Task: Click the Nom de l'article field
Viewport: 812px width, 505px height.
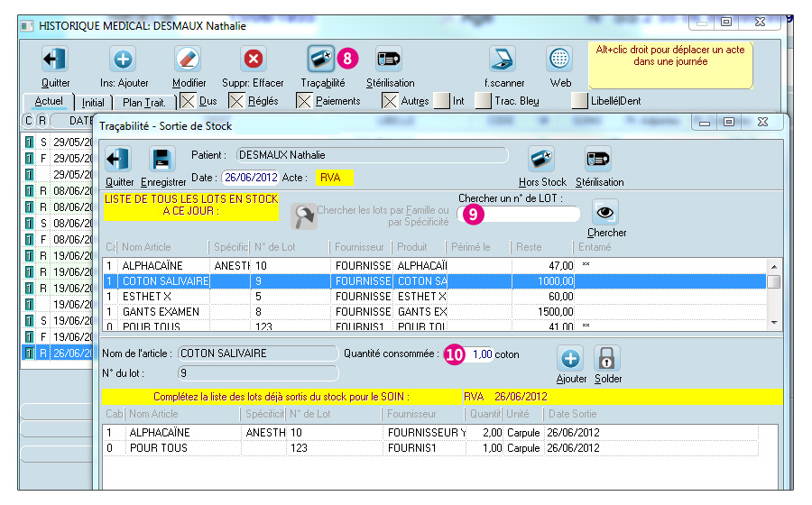Action: (257, 353)
